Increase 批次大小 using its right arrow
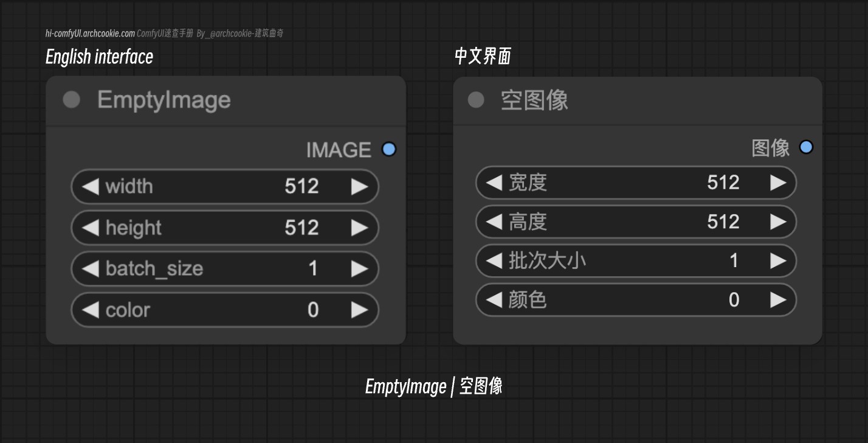 coord(778,260)
